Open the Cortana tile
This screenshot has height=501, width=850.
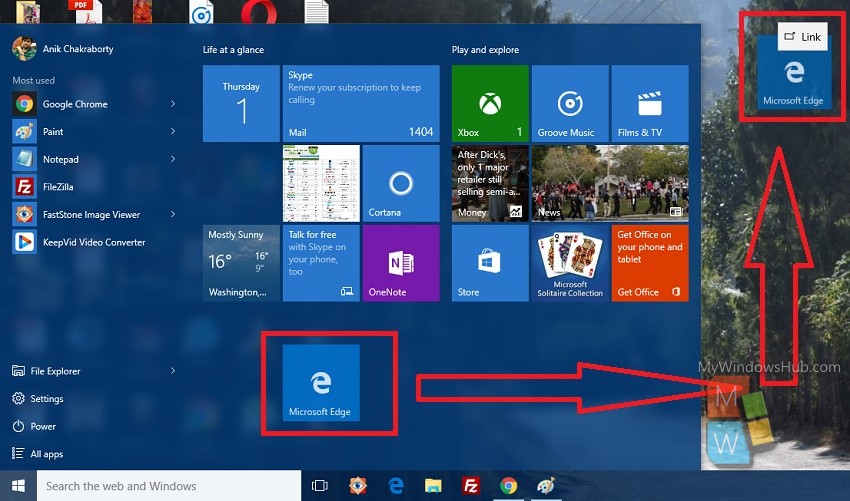coord(401,183)
